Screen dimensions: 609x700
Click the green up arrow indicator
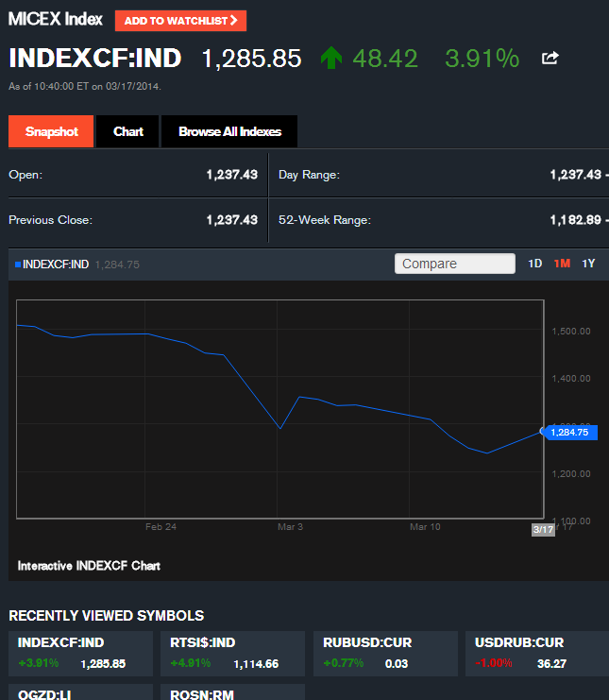(330, 59)
